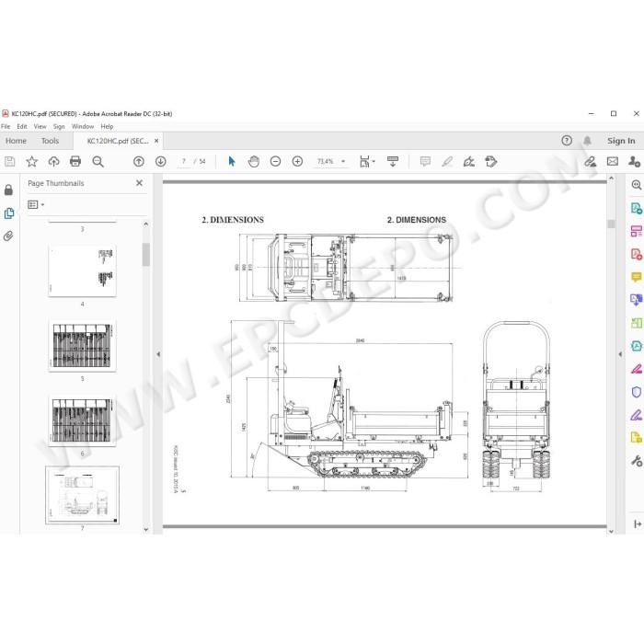This screenshot has height=644, width=644.
Task: Open the Window menu
Action: [83, 127]
